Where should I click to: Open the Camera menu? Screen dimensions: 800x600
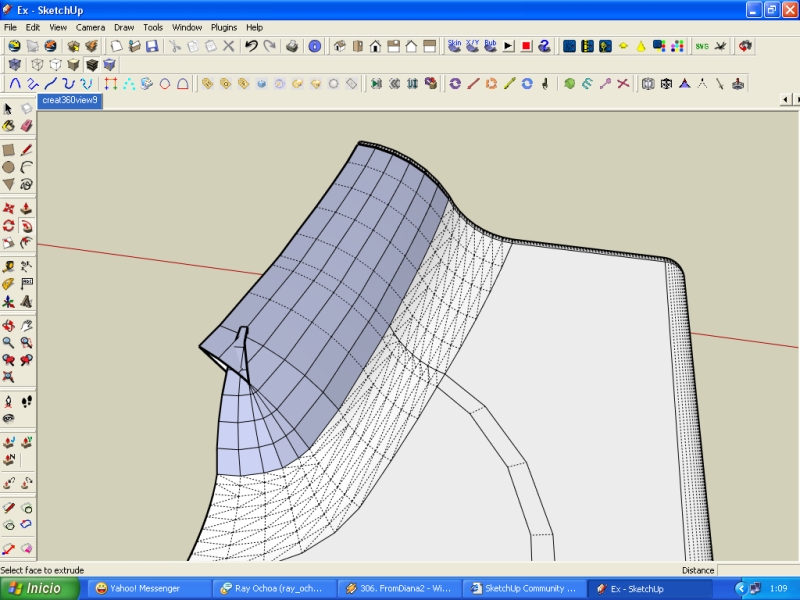(x=90, y=27)
